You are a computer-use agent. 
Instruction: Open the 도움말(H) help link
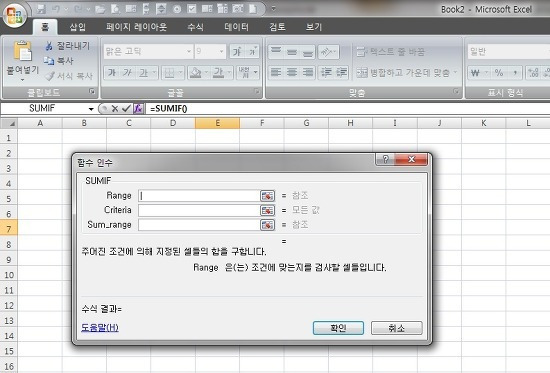click(100, 327)
